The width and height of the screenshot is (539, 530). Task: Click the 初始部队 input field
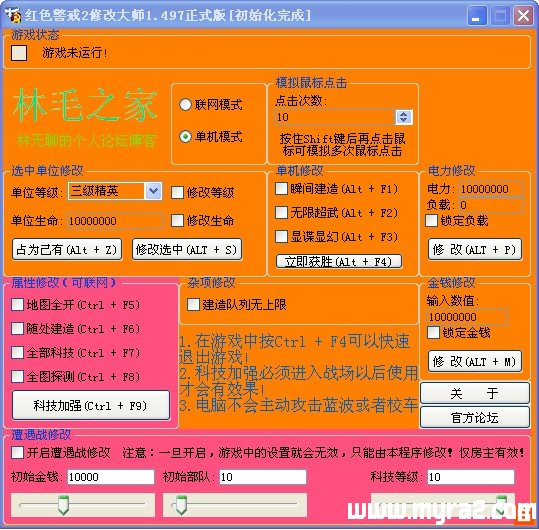[x=263, y=477]
